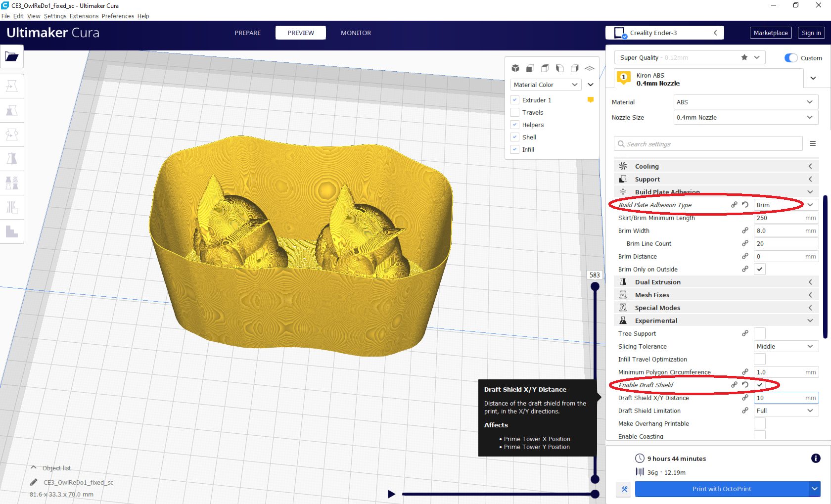Select the Rotate tool in left toolbar
Screen dimensions: 831x504
[12, 135]
